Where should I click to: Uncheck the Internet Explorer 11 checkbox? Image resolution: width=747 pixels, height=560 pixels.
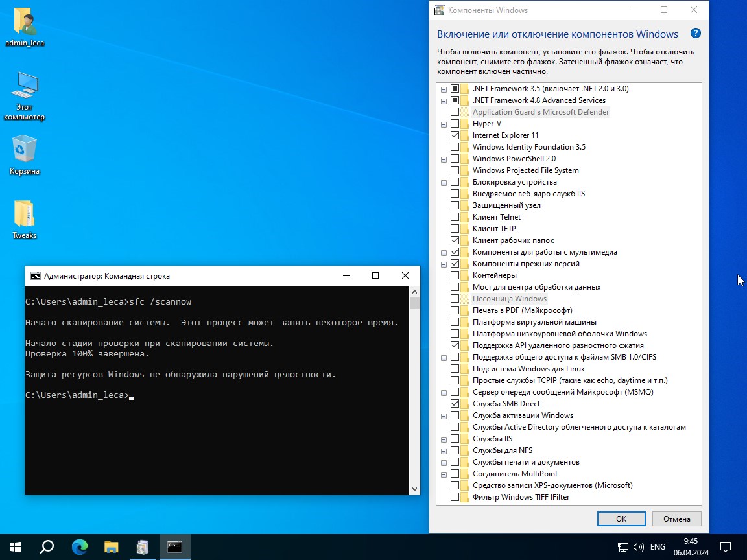tap(455, 135)
